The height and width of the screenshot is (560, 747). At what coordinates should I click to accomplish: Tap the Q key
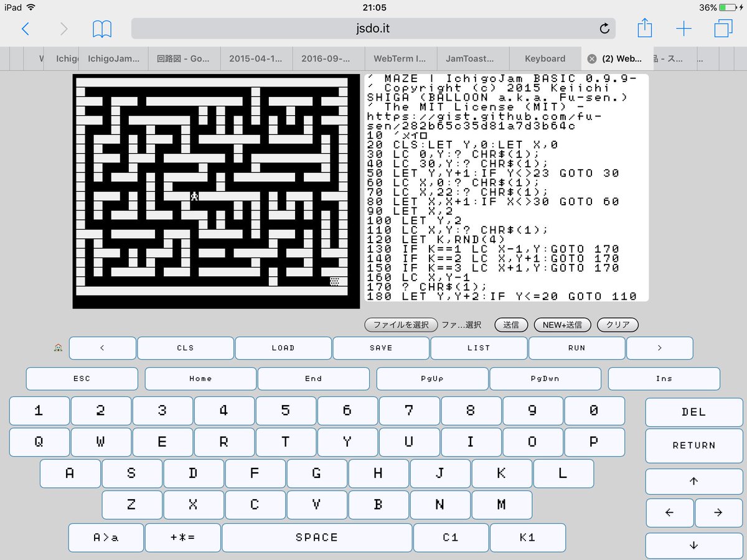pos(39,442)
